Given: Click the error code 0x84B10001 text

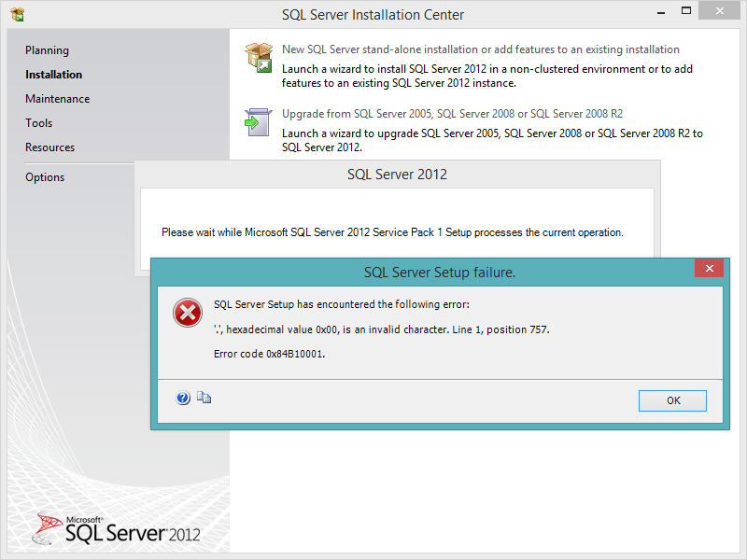Looking at the screenshot, I should point(269,354).
